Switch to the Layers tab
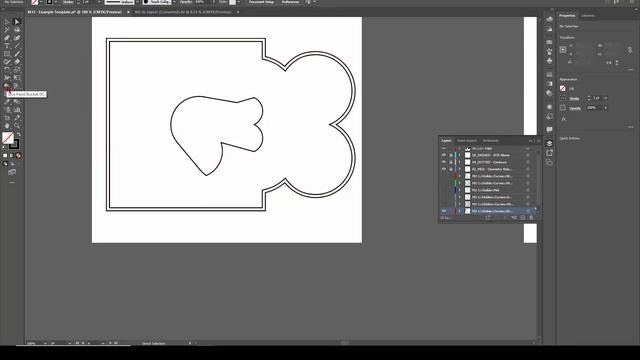This screenshot has width=640, height=360. [446, 141]
